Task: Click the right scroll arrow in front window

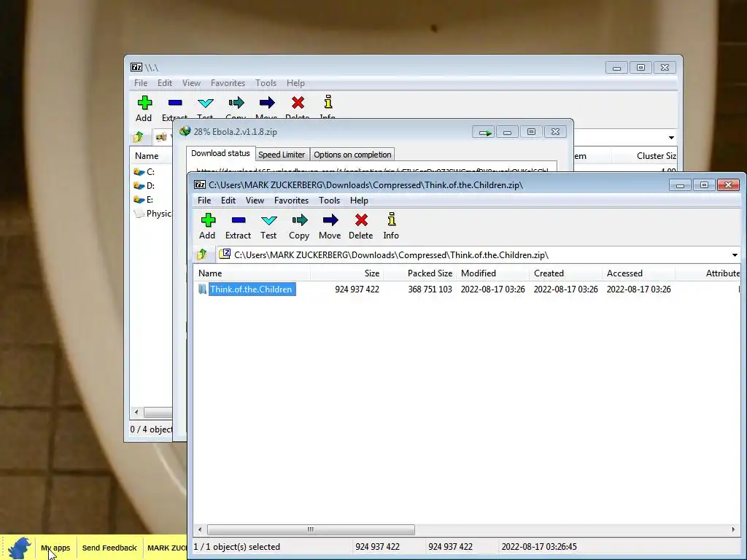Action: pos(733,529)
